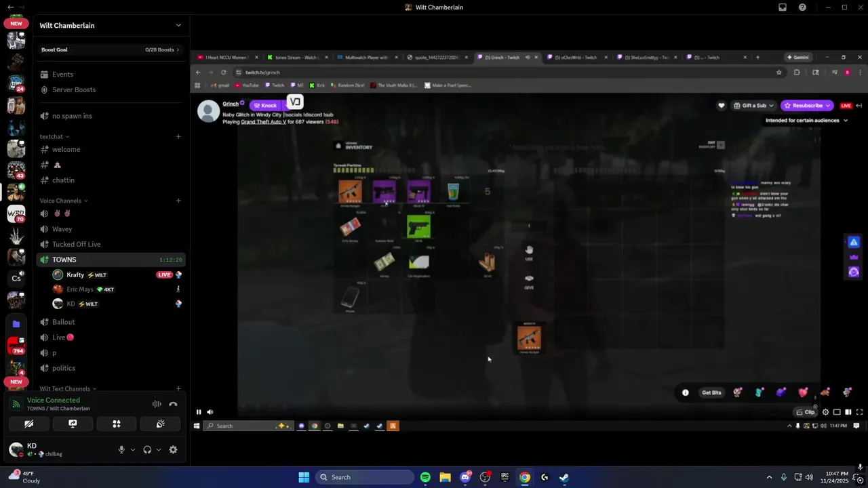The width and height of the screenshot is (868, 488).
Task: Click the Get Bits button
Action: point(711,392)
